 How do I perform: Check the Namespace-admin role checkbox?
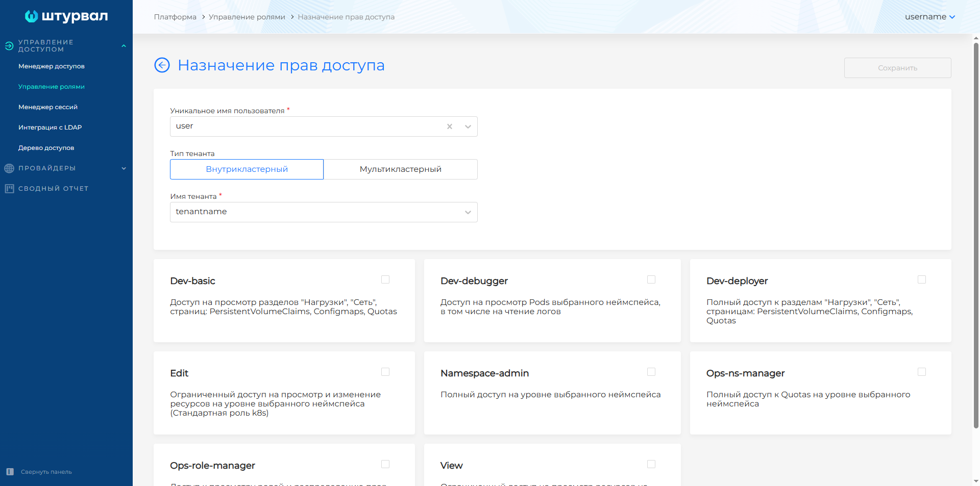pos(651,372)
